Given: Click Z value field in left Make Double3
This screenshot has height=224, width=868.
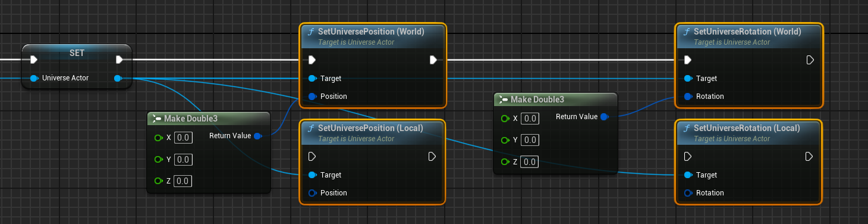Looking at the screenshot, I should pos(183,181).
